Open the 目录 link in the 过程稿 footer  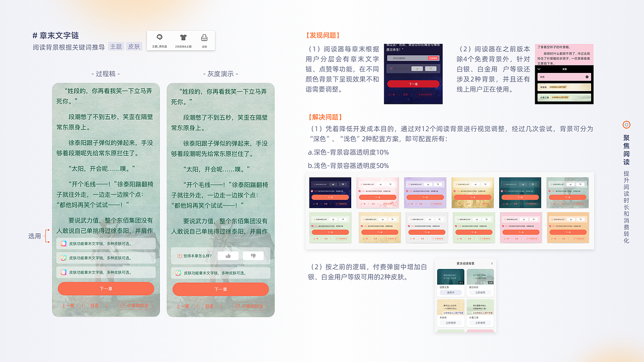pos(95,306)
